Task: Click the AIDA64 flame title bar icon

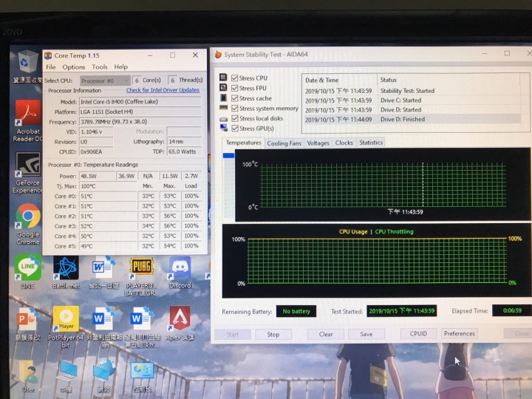Action: click(x=218, y=54)
